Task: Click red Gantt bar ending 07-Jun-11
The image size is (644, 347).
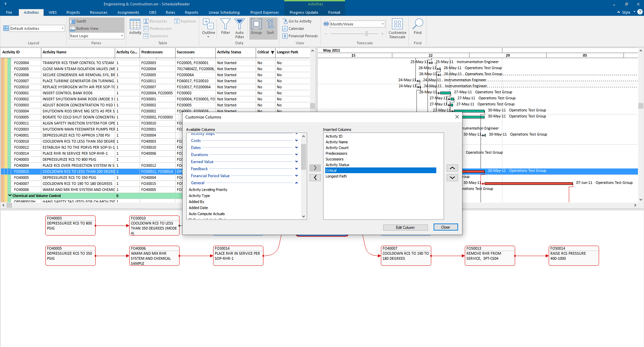Action: pyautogui.click(x=529, y=184)
